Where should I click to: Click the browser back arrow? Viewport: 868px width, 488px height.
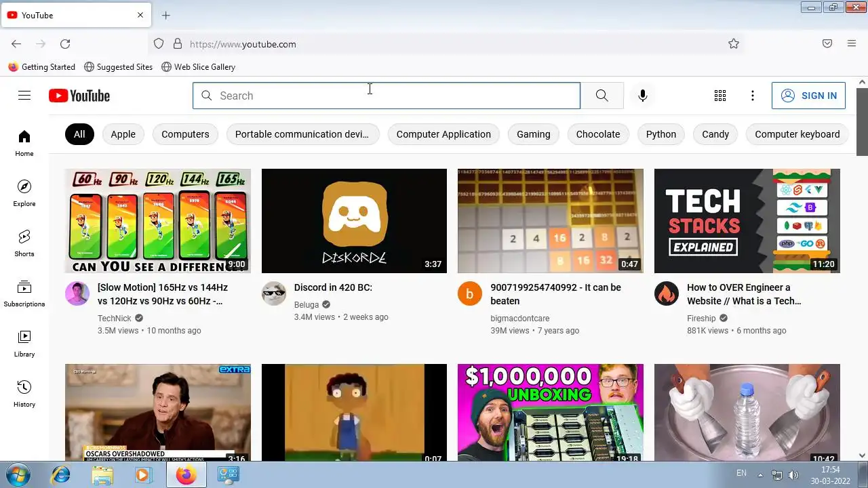point(16,44)
